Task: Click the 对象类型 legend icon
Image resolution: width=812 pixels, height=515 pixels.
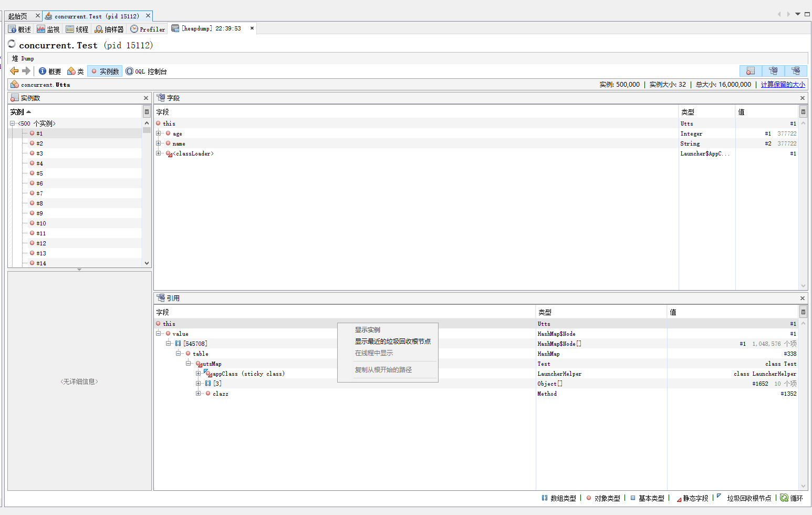Action: click(x=589, y=498)
